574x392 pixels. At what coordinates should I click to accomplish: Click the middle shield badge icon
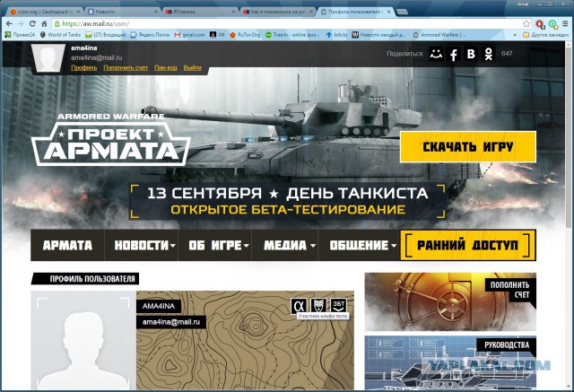click(318, 305)
